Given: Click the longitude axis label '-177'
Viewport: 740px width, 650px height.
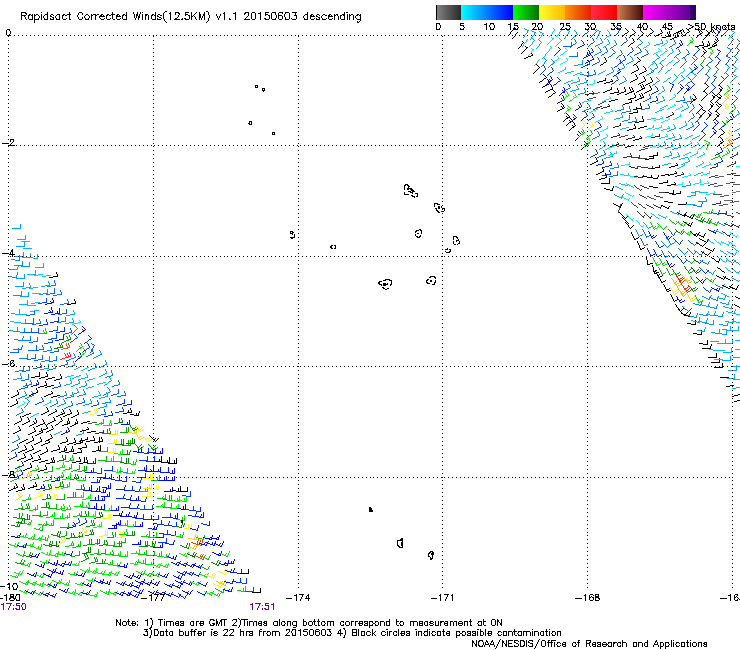Looking at the screenshot, I should click(x=154, y=598).
